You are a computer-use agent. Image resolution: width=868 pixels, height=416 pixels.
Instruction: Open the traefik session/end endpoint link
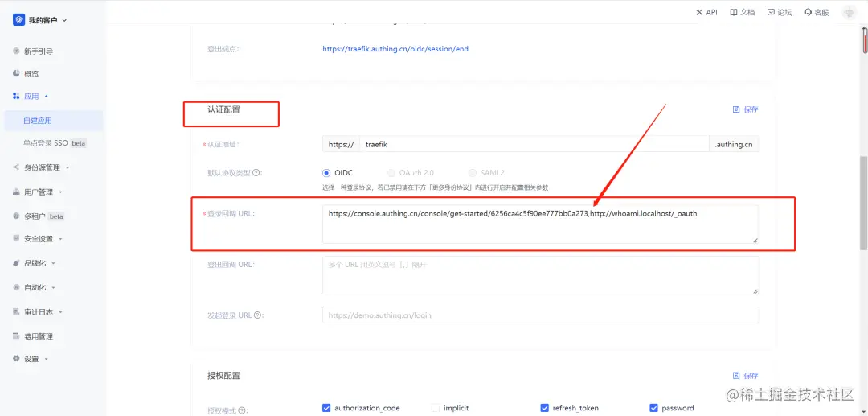point(395,49)
